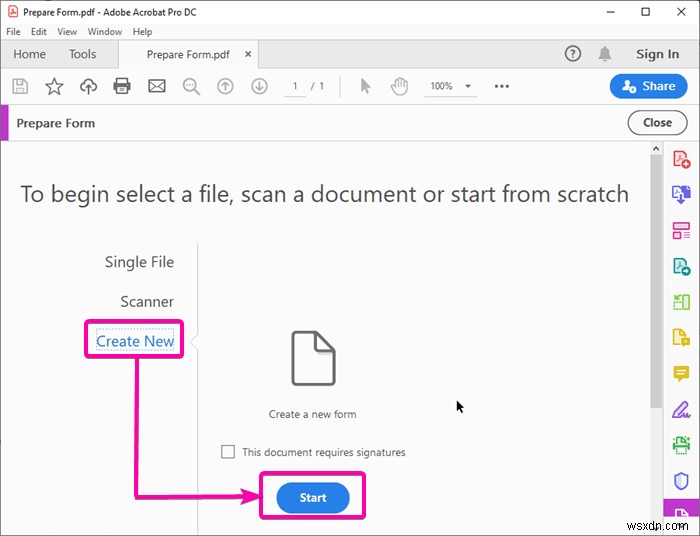Open Fill & Sign pen tool
This screenshot has width=700, height=536.
coord(681,409)
